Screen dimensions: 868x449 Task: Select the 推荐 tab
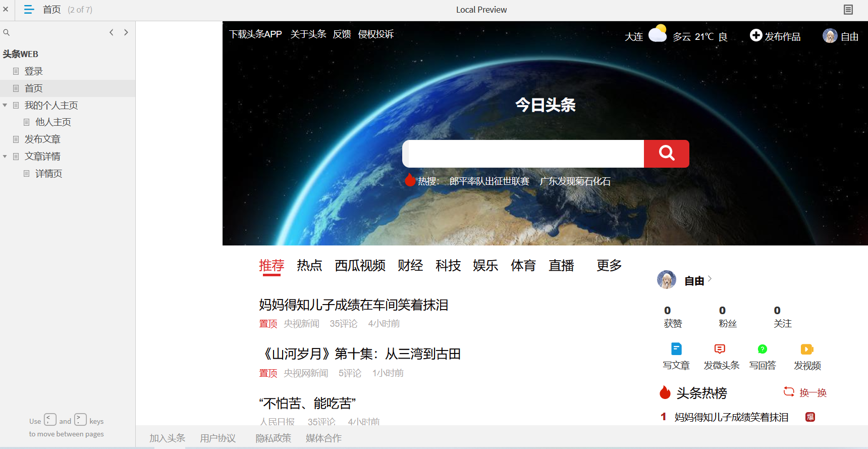coord(272,265)
